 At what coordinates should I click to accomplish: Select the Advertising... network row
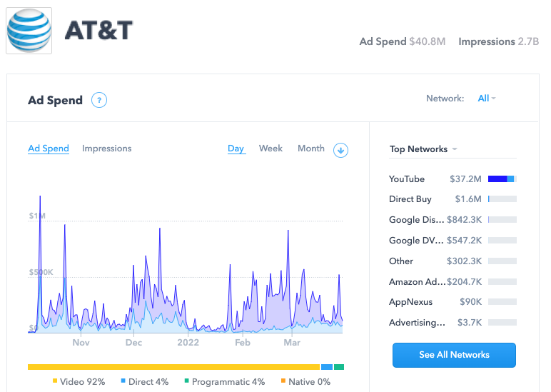click(453, 323)
